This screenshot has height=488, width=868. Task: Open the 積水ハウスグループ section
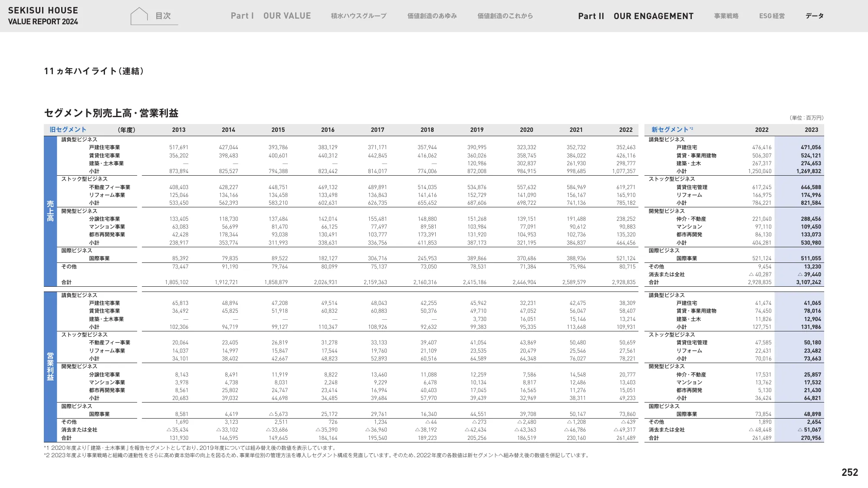point(358,16)
